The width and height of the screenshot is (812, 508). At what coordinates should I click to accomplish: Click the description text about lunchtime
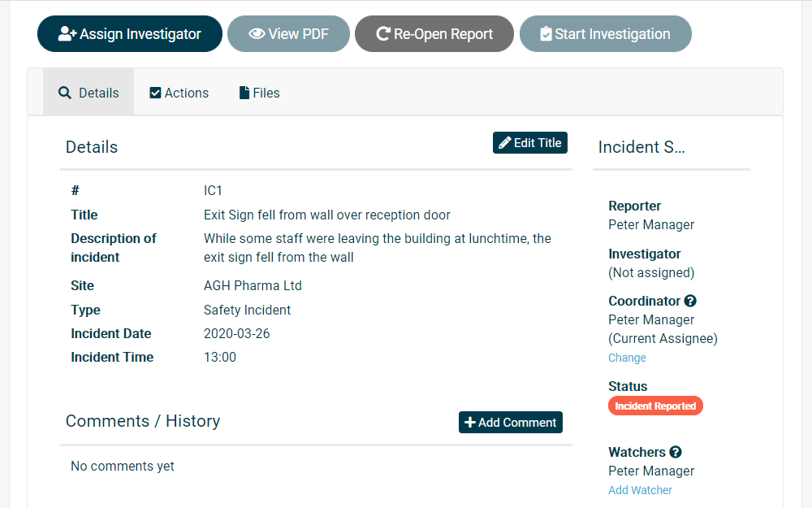pos(377,248)
